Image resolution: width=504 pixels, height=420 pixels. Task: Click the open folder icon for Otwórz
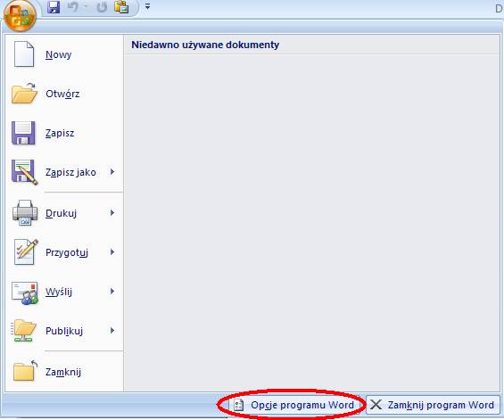[x=24, y=94]
